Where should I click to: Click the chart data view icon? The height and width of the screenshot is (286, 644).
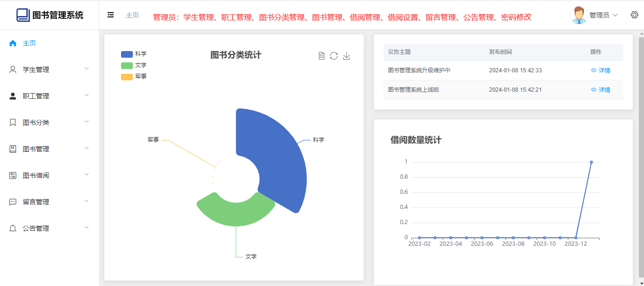[x=322, y=56]
